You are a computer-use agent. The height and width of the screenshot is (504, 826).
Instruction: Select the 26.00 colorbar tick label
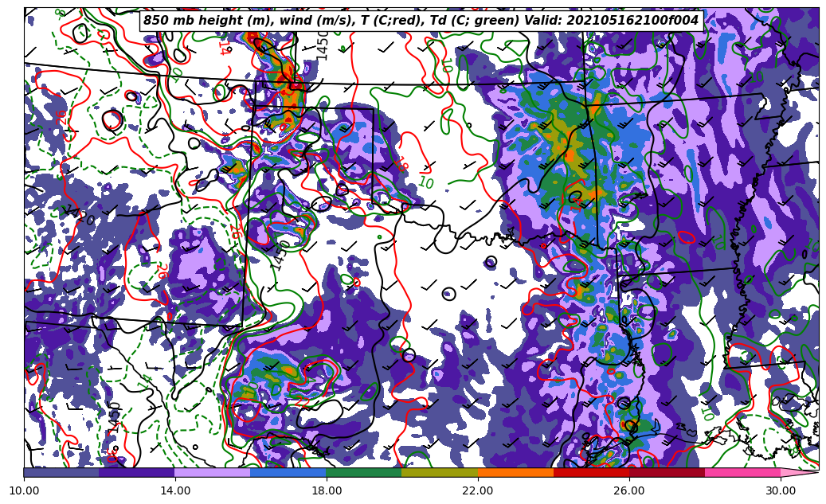click(629, 490)
